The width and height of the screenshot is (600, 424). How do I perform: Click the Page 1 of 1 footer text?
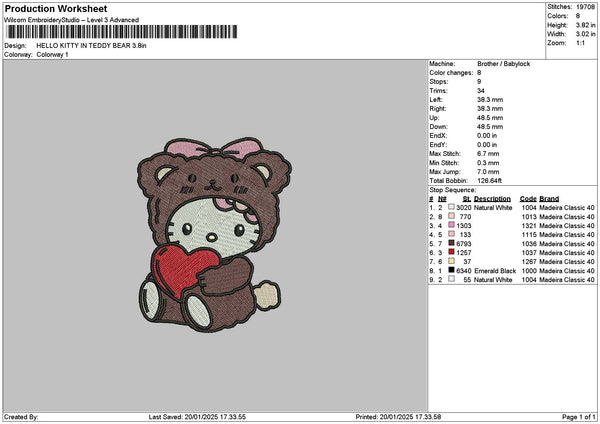[x=579, y=417]
